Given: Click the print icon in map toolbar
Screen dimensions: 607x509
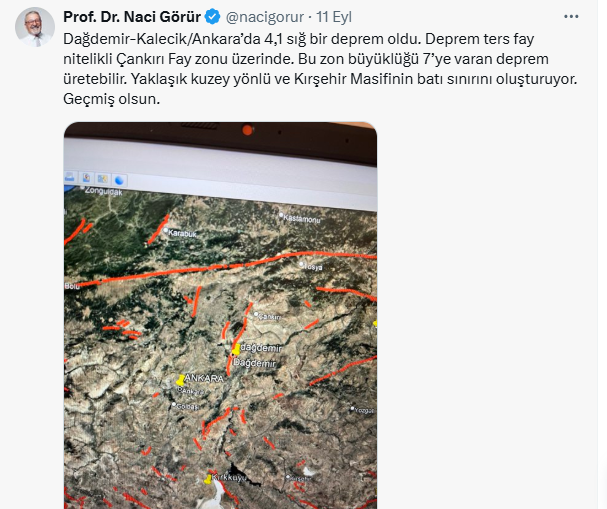Looking at the screenshot, I should pos(70,177).
